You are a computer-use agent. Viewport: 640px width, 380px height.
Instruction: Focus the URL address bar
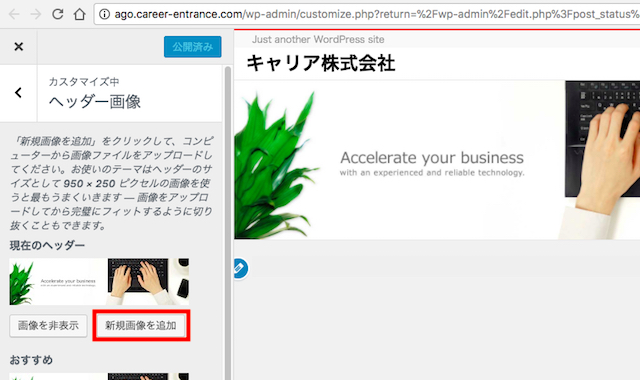(367, 14)
